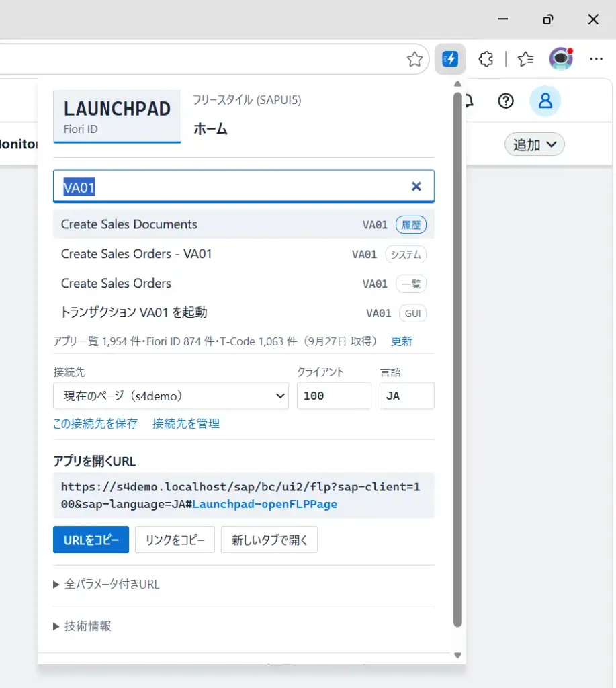This screenshot has width=616, height=688.
Task: Clear the VA01 search field with X
Action: [416, 187]
